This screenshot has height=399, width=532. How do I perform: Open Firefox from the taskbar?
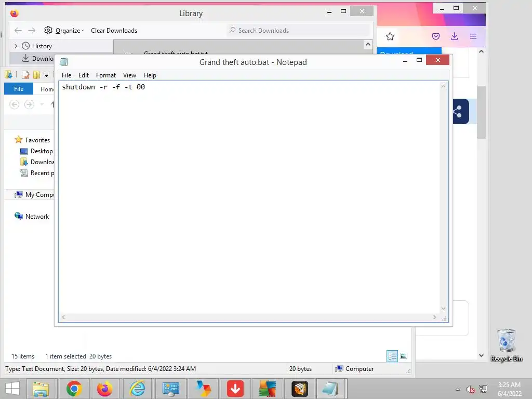[104, 389]
